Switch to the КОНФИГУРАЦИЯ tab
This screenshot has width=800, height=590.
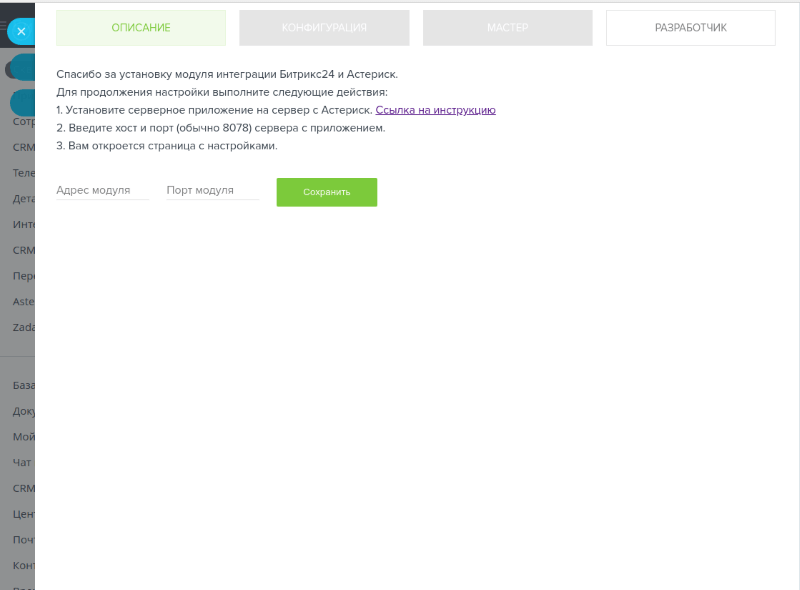324,28
